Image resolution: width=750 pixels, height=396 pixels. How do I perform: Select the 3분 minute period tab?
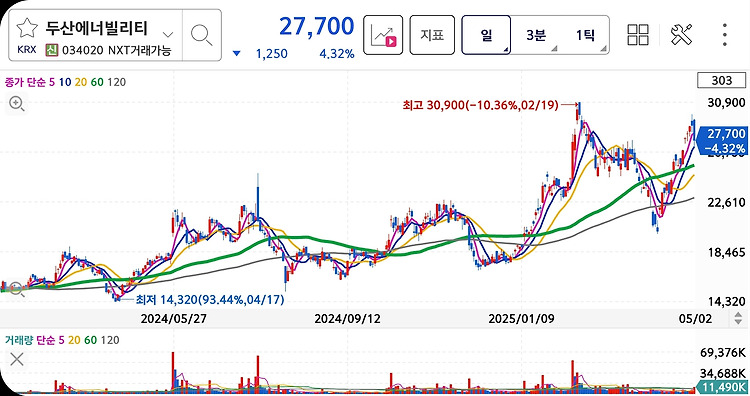[x=536, y=35]
